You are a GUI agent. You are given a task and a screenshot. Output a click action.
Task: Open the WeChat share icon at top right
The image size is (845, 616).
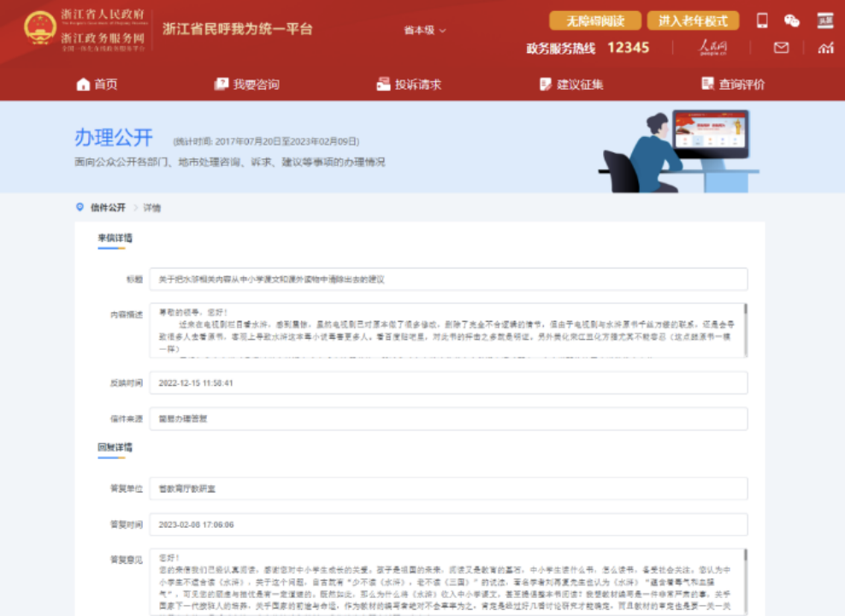792,21
